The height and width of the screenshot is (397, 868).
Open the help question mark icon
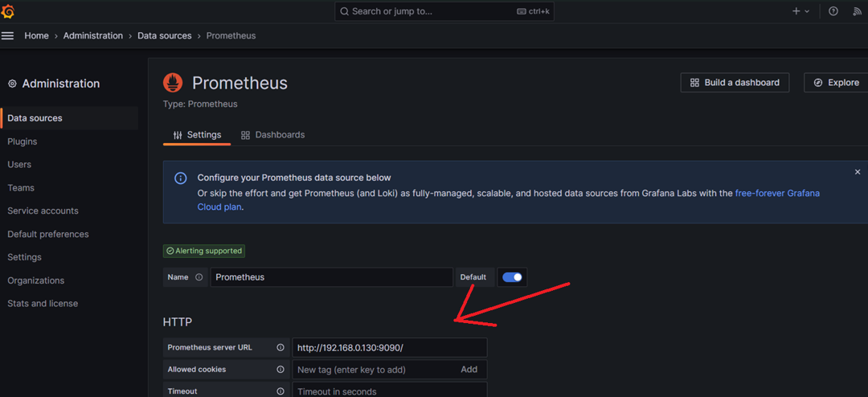click(833, 11)
